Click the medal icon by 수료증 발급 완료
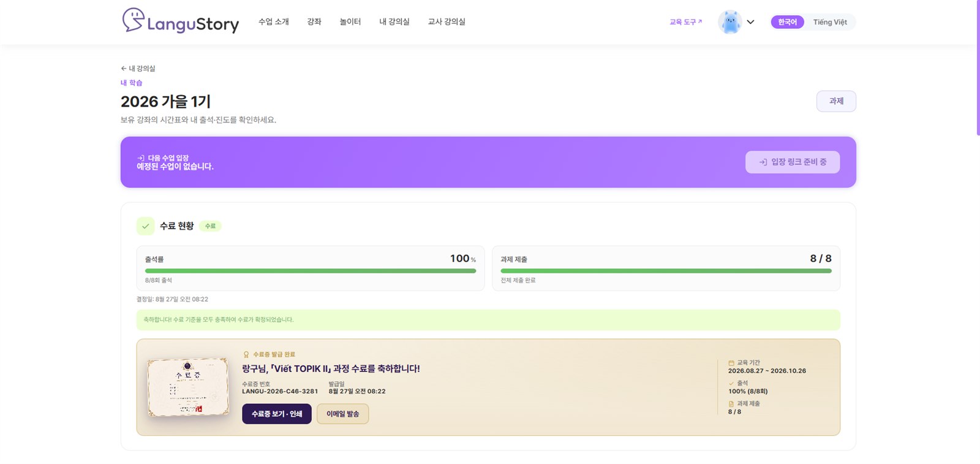 (x=246, y=355)
